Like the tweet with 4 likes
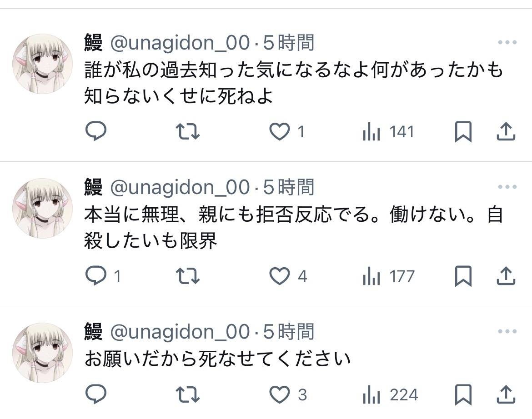This screenshot has height=419, width=532. click(280, 276)
